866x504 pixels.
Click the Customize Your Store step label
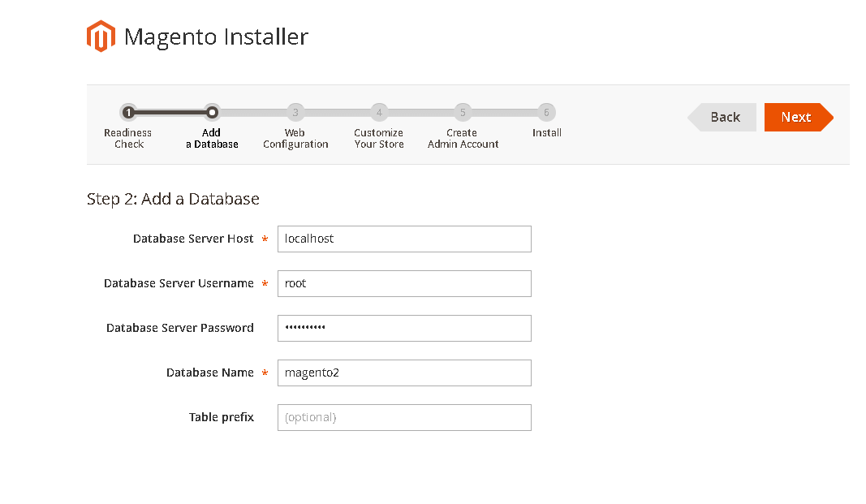[379, 139]
